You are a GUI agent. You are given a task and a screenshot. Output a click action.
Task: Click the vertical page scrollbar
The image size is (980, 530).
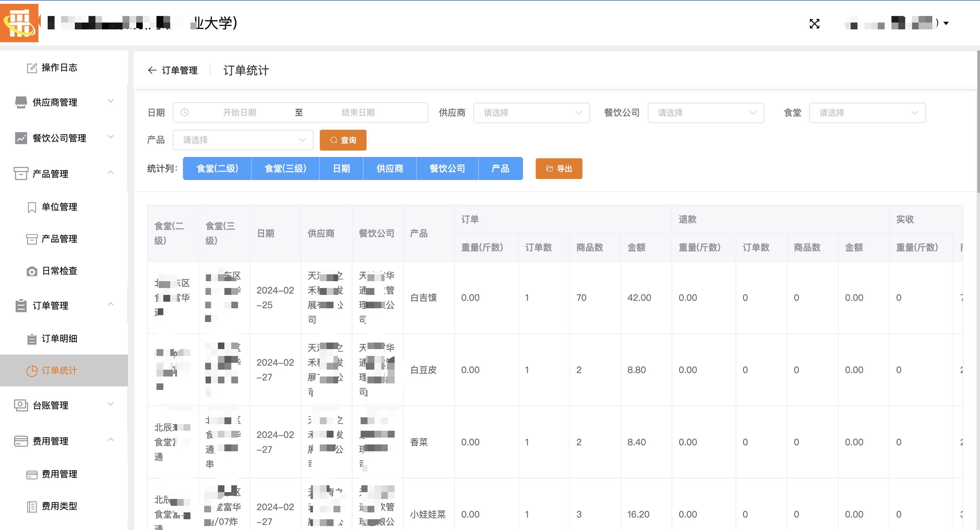coord(978,122)
